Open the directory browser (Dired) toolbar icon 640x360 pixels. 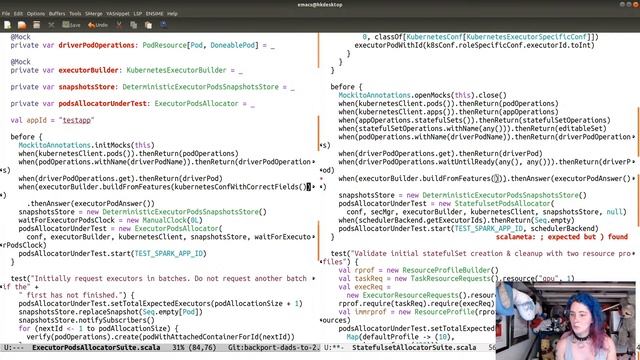pos(37,25)
